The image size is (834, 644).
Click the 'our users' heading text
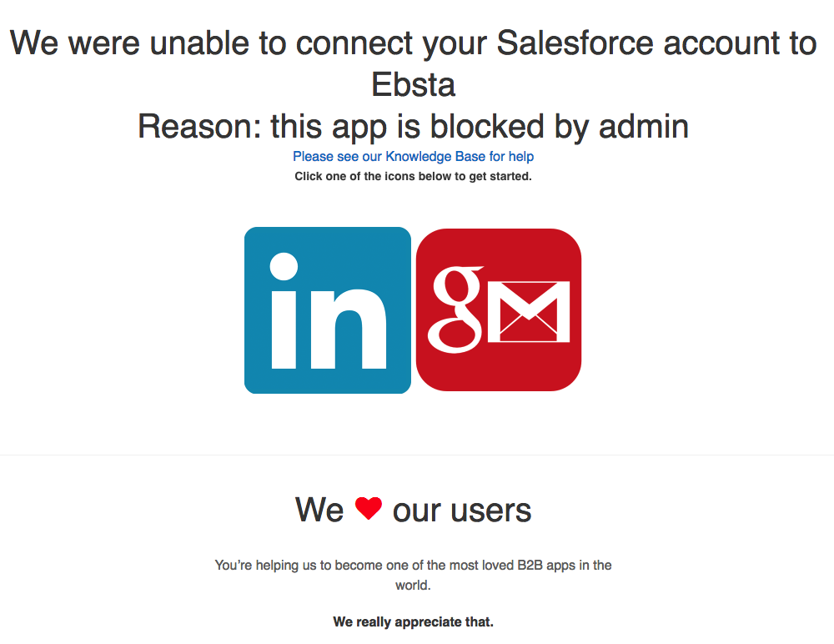(x=461, y=510)
